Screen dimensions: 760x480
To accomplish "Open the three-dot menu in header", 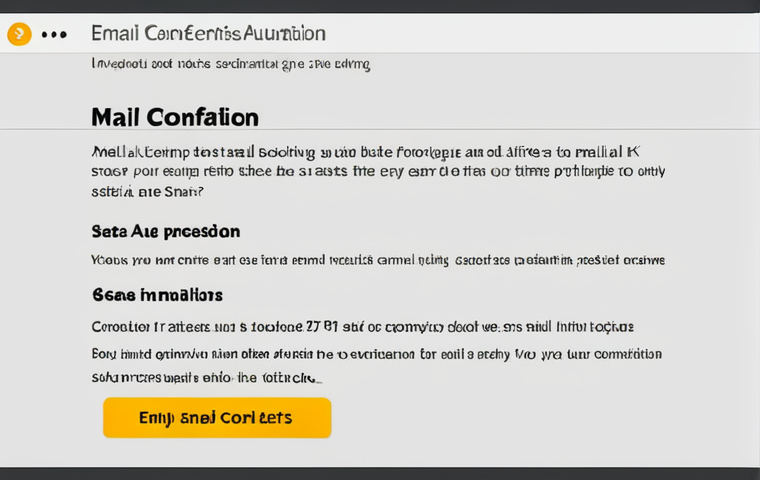I will click(54, 34).
